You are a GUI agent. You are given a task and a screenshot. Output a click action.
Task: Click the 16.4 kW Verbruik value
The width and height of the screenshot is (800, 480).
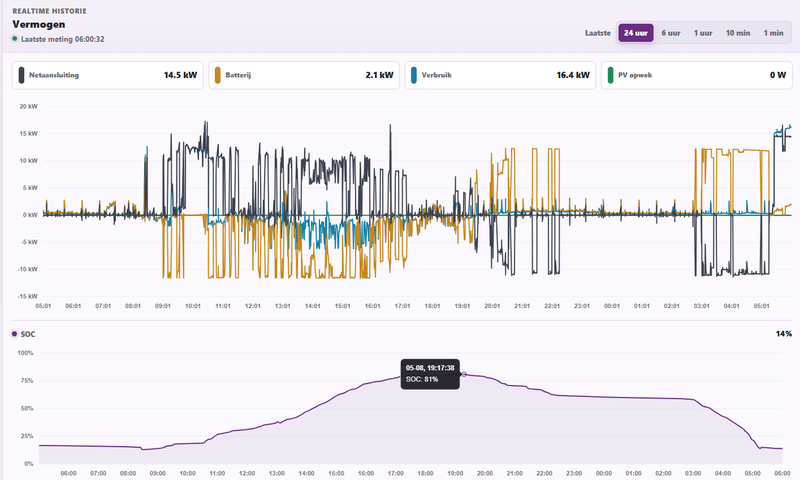(x=573, y=75)
